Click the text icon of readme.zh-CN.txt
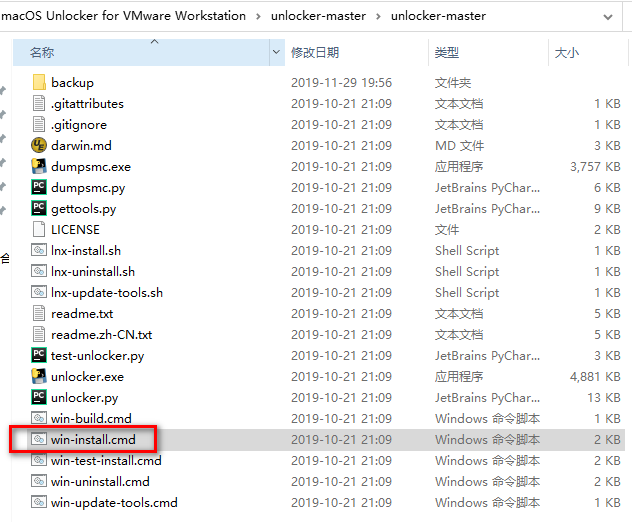This screenshot has width=632, height=522. coord(39,334)
